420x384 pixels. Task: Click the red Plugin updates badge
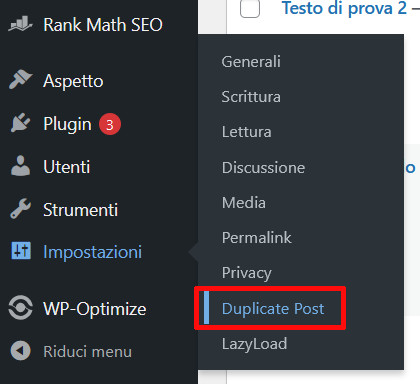pos(110,124)
